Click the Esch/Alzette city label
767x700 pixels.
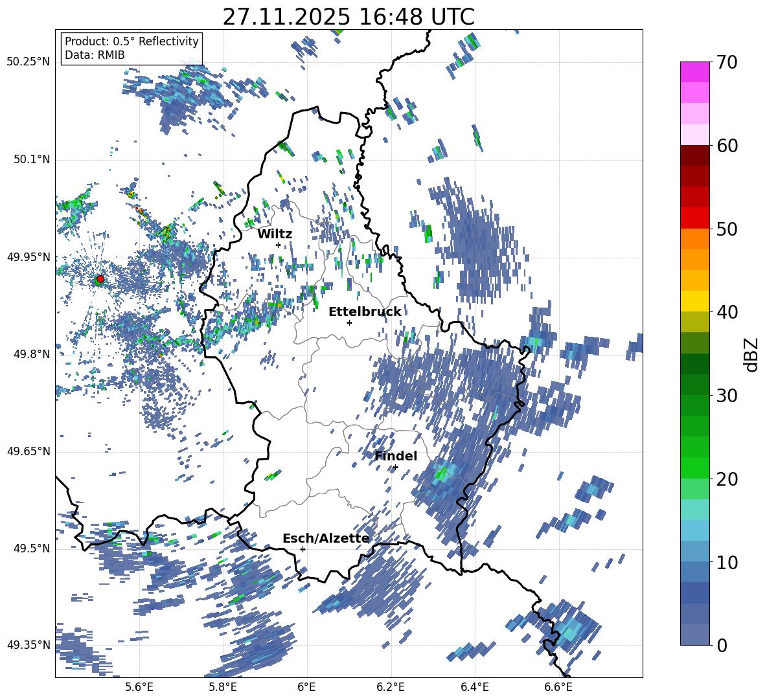click(326, 539)
